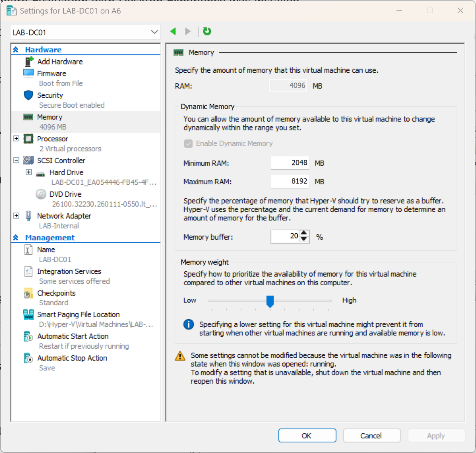Screen dimensions: 476x453
Task: Select DVD Drive tree item
Action: click(x=65, y=194)
